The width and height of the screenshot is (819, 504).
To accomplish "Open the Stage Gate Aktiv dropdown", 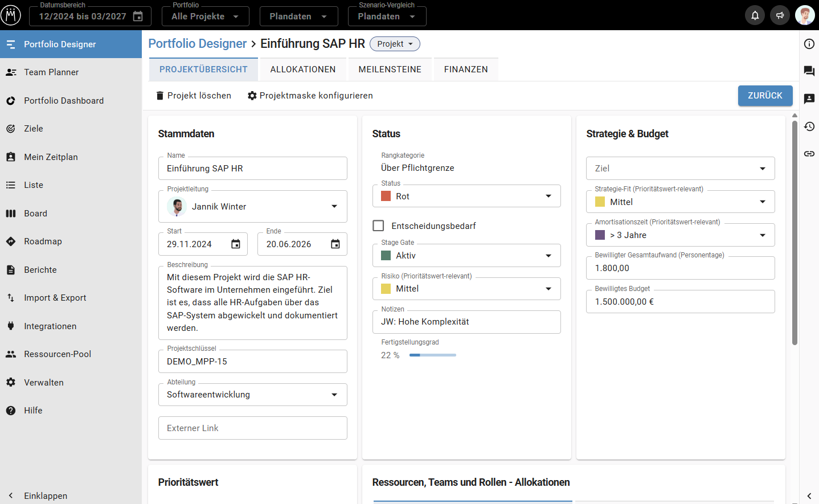I will coord(467,256).
